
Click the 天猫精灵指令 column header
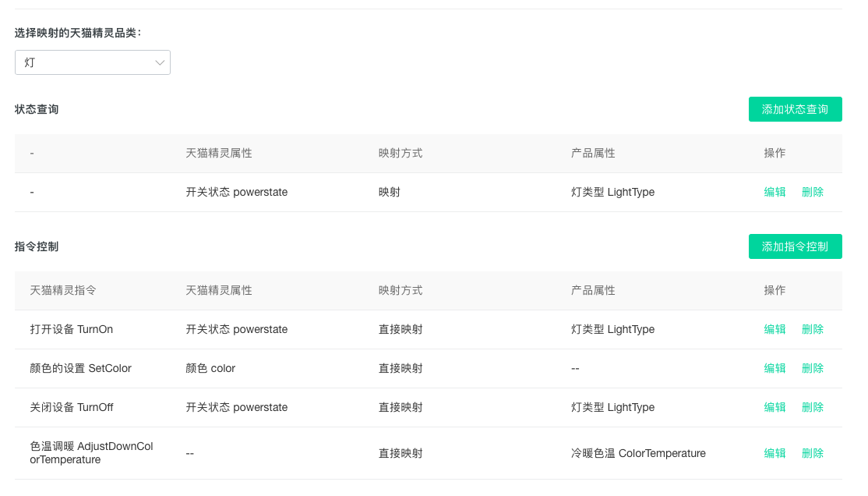(63, 290)
